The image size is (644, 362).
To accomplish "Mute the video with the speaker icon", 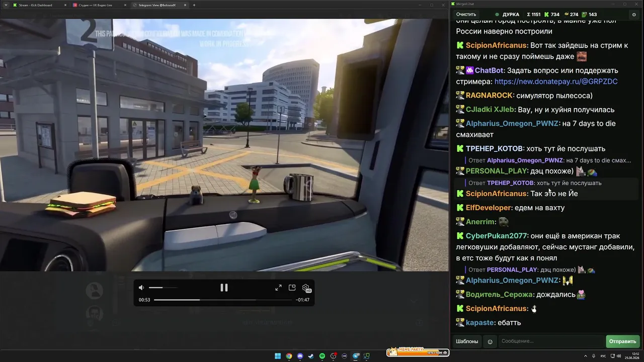I will click(x=141, y=288).
